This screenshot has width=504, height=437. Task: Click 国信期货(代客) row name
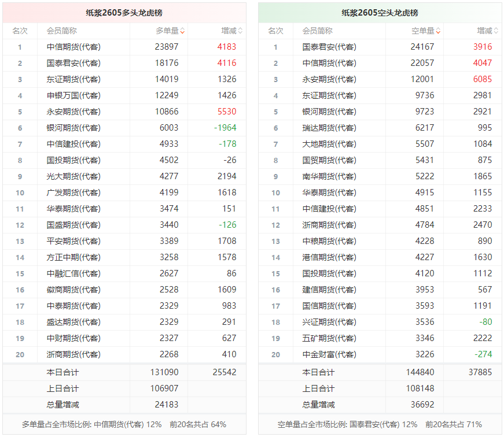(x=329, y=306)
